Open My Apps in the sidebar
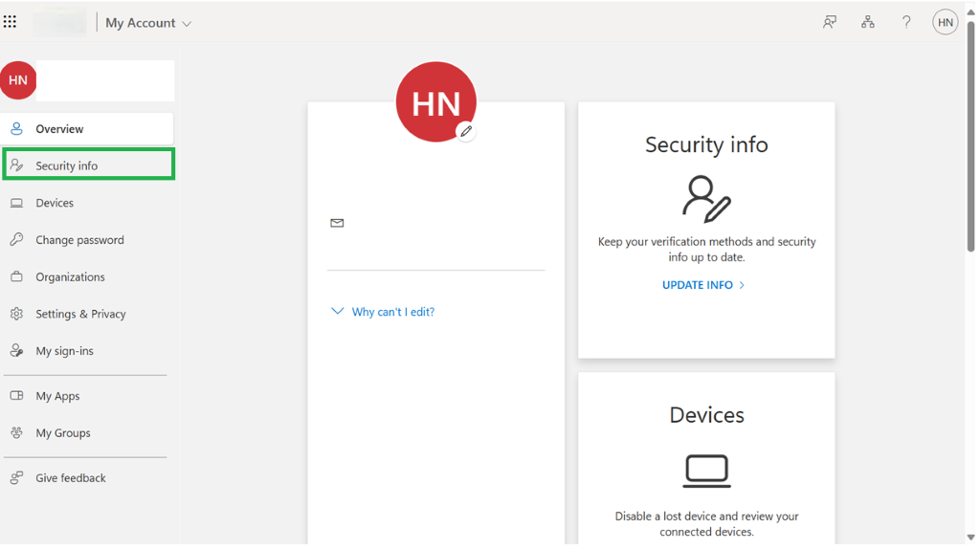This screenshot has width=980, height=550. [87, 396]
